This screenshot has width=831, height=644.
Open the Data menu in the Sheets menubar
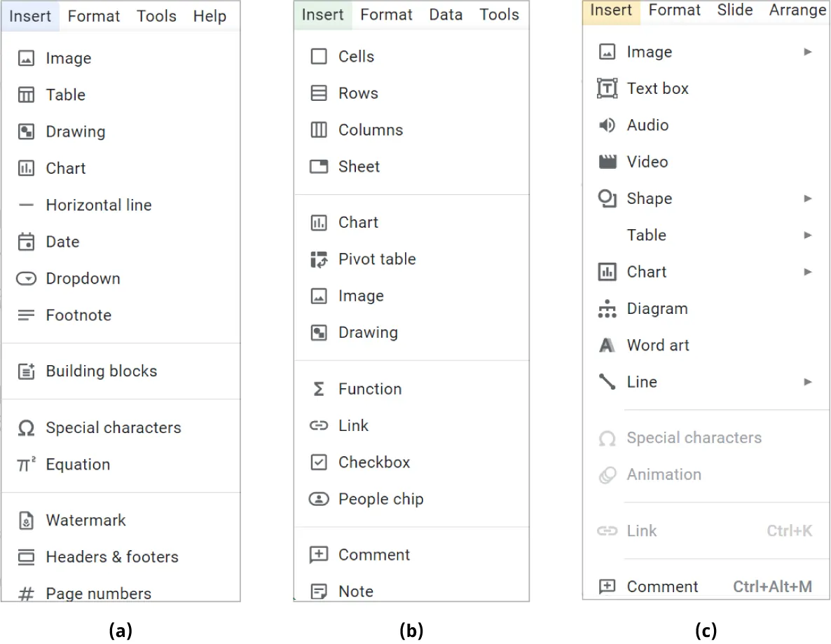446,13
